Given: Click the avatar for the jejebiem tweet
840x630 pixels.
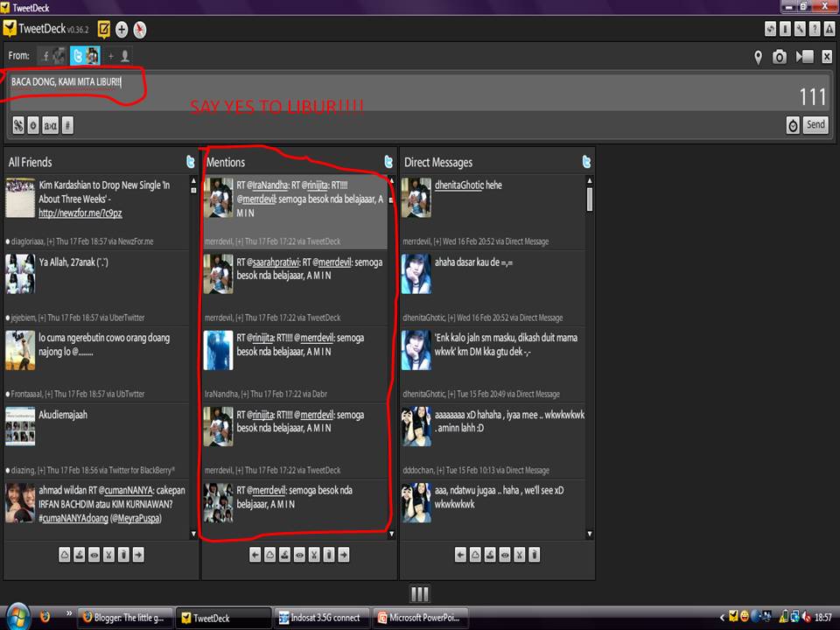Looking at the screenshot, I should click(x=20, y=274).
